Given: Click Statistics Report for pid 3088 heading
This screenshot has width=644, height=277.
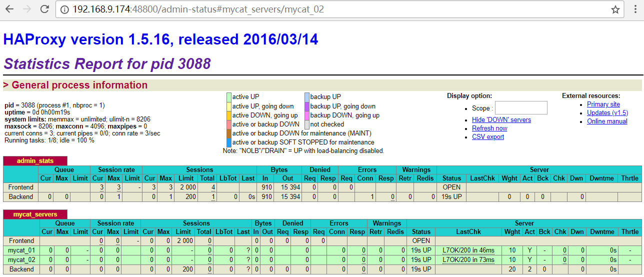Looking at the screenshot, I should 107,63.
